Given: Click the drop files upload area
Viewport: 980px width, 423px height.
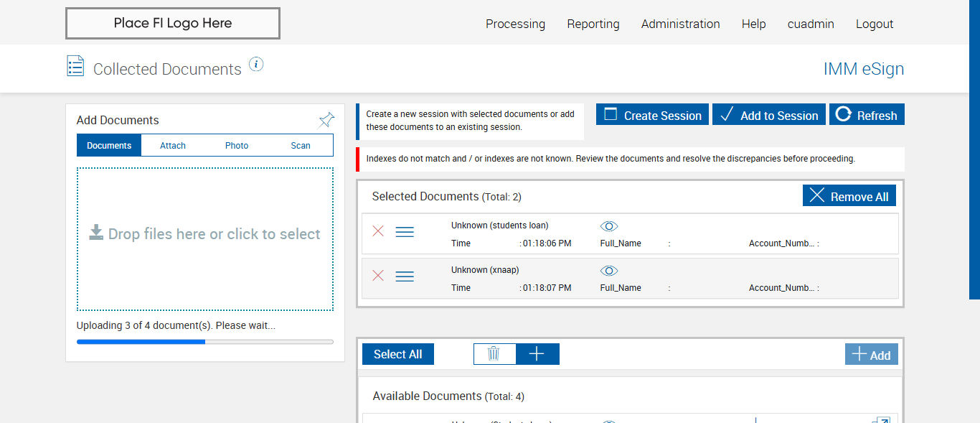Looking at the screenshot, I should click(204, 238).
